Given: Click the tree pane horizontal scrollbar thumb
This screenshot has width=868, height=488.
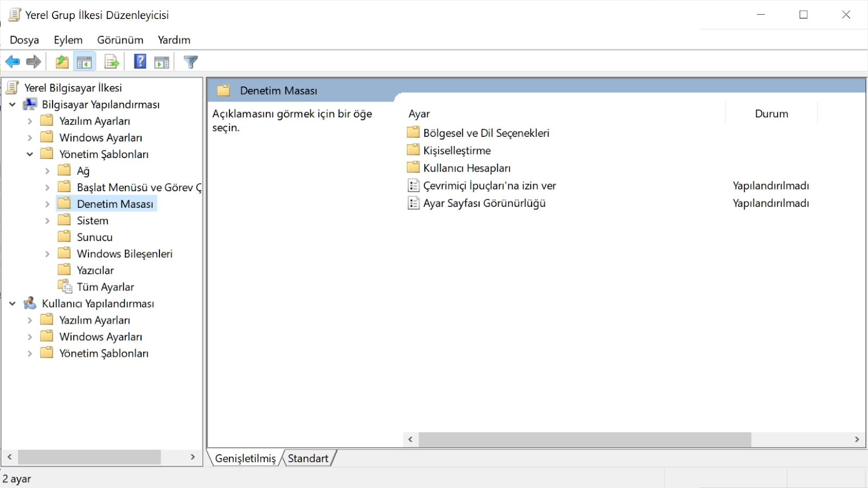Looking at the screenshot, I should (90, 457).
